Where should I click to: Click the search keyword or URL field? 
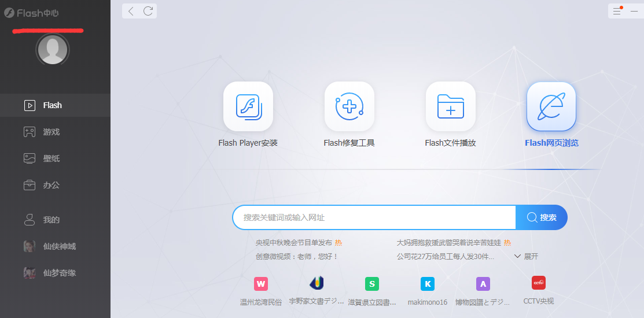pos(373,217)
